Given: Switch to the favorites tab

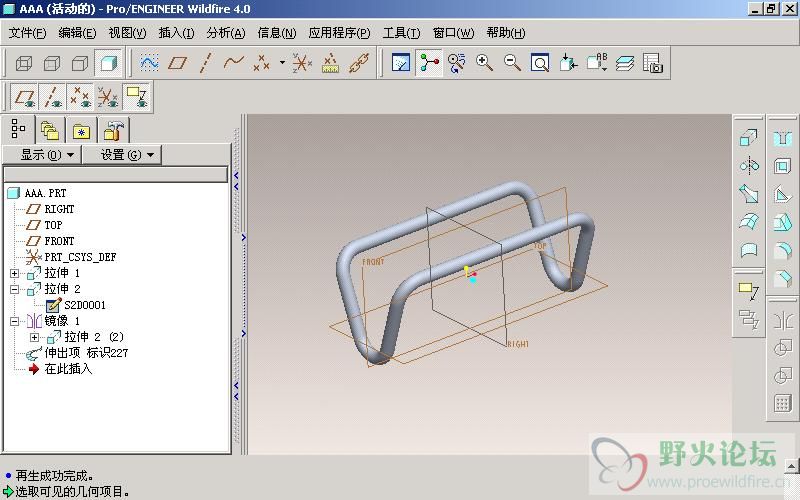Looking at the screenshot, I should [82, 132].
